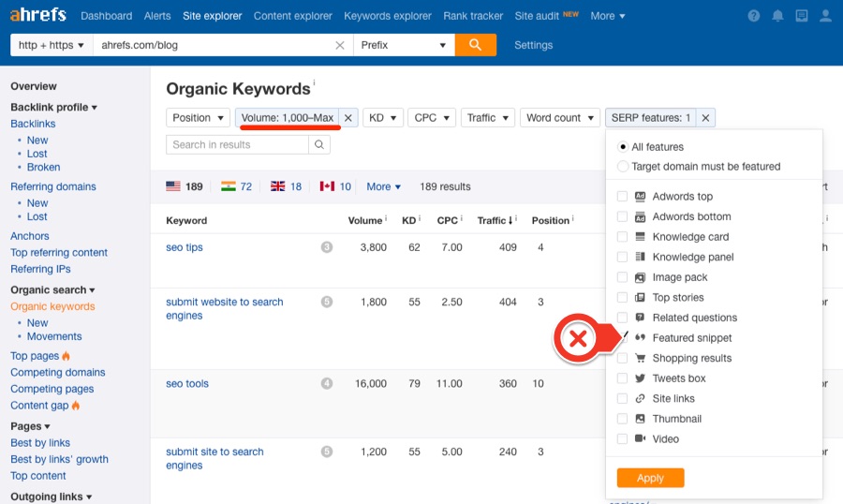Open Rank tracker tab
The width and height of the screenshot is (843, 504).
(473, 16)
